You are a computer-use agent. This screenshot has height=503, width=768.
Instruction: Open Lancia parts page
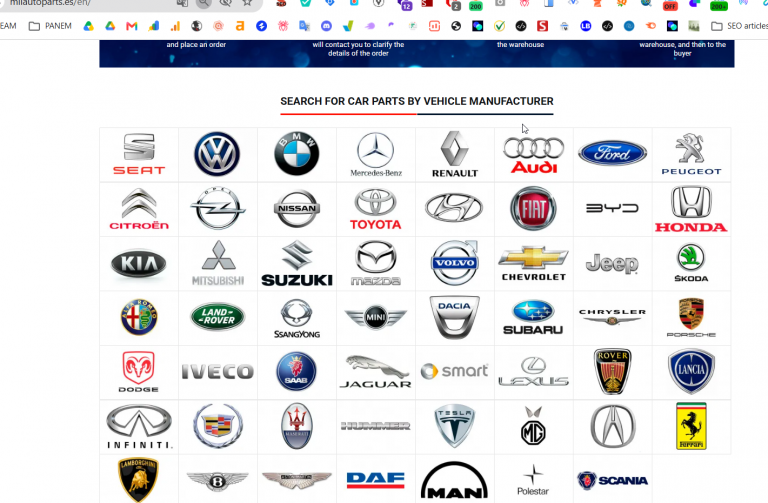pyautogui.click(x=691, y=372)
